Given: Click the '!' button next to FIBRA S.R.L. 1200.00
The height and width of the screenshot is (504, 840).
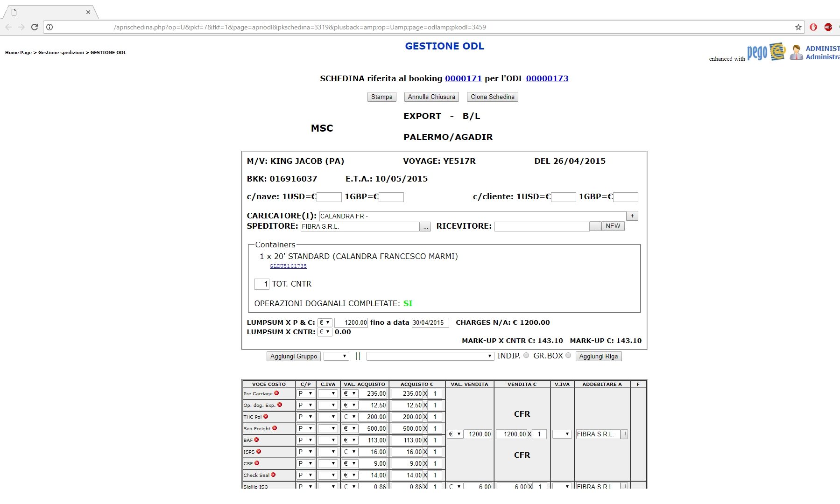Looking at the screenshot, I should point(625,434).
